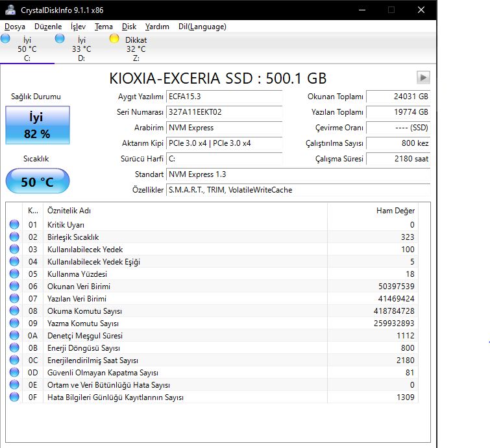Click the next disk arrow button
490x448 pixels.
[x=423, y=77]
